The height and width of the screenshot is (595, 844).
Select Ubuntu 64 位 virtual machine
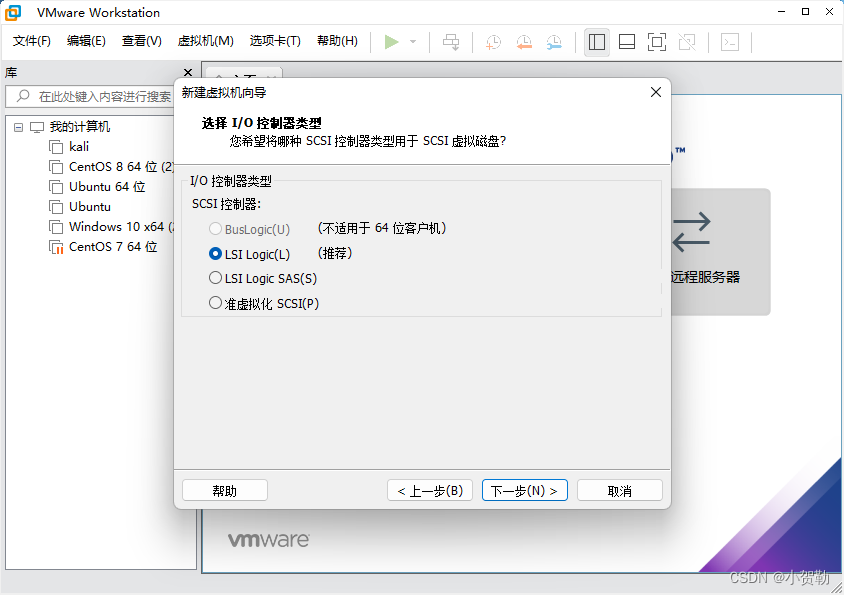107,187
